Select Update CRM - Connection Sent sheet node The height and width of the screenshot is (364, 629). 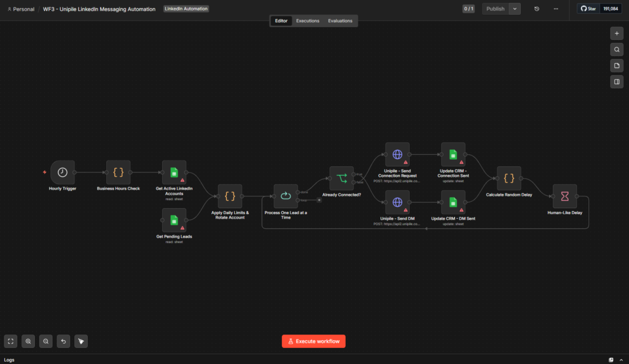[x=453, y=154]
